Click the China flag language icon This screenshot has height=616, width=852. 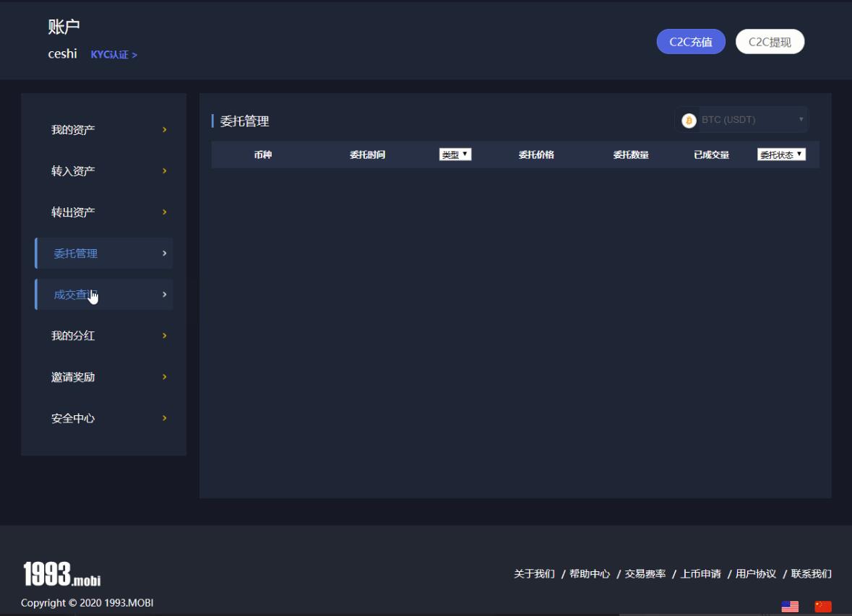(x=823, y=607)
